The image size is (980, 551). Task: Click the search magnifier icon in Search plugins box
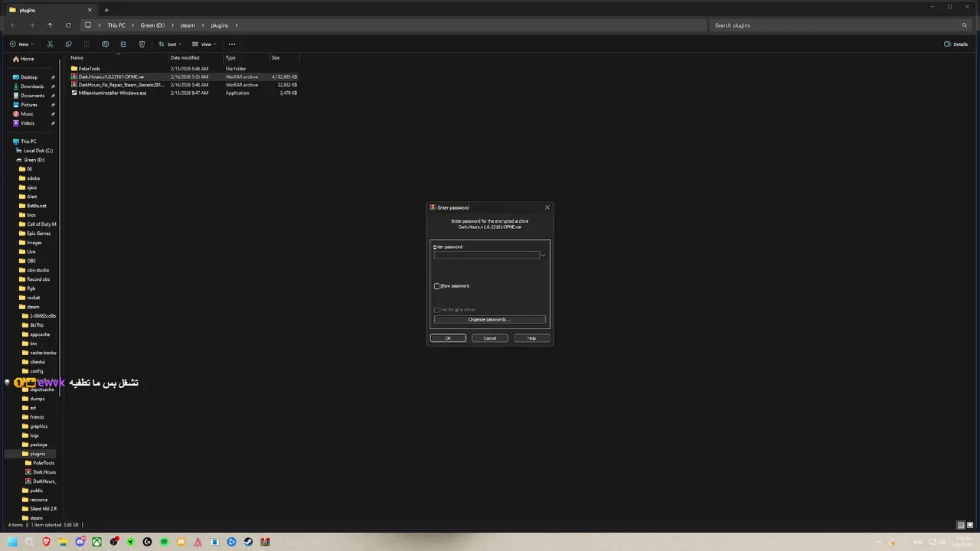[965, 25]
